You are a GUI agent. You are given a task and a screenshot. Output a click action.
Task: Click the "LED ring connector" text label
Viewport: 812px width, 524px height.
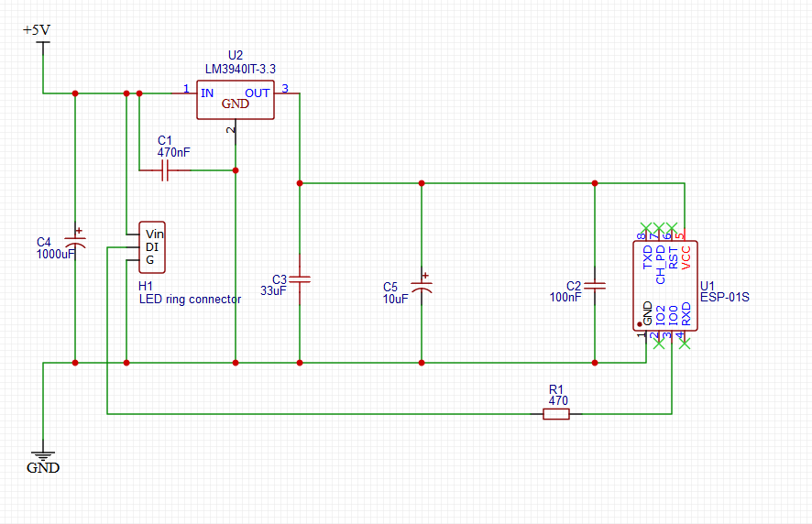click(190, 299)
